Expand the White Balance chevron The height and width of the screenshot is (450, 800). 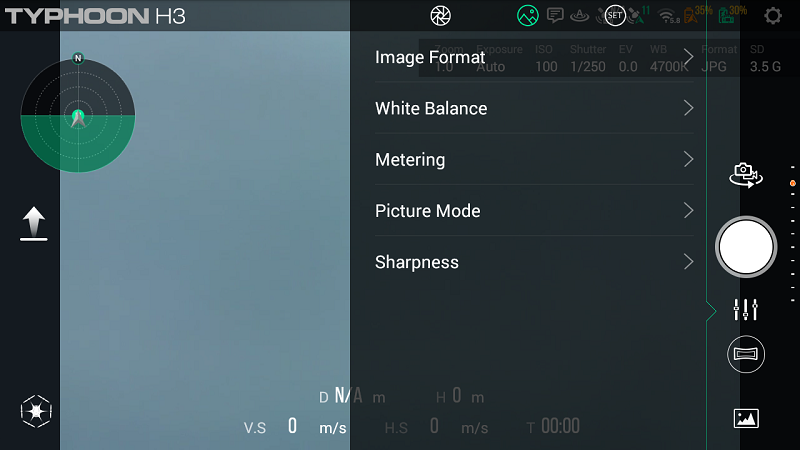click(688, 108)
